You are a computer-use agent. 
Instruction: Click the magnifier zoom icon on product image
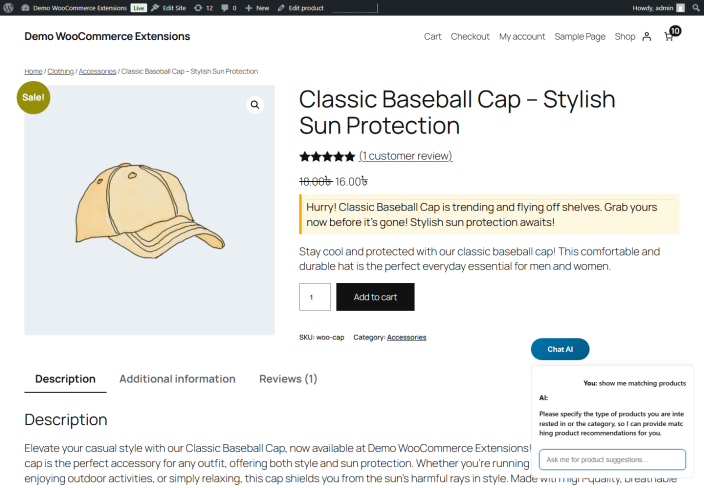point(255,105)
